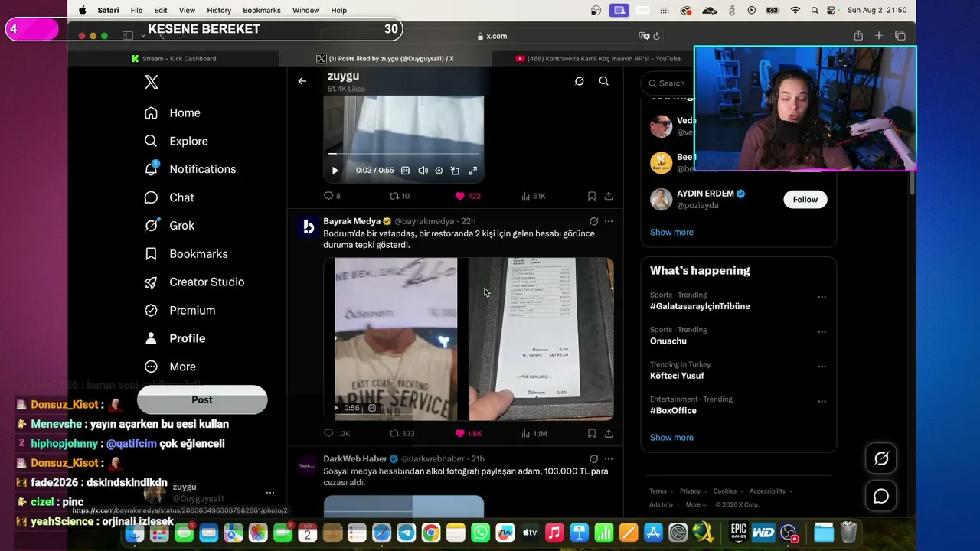View analytics of the post with 61K views
The height and width of the screenshot is (551, 980).
[533, 196]
